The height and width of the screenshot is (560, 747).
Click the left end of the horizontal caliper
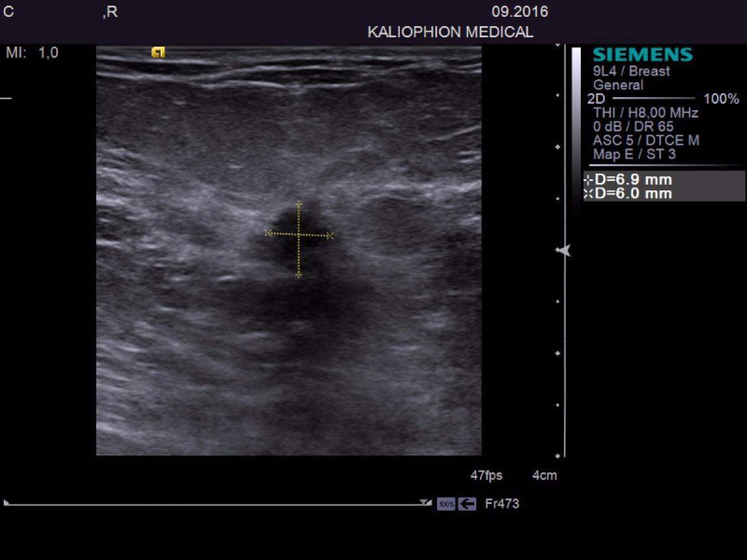click(268, 233)
